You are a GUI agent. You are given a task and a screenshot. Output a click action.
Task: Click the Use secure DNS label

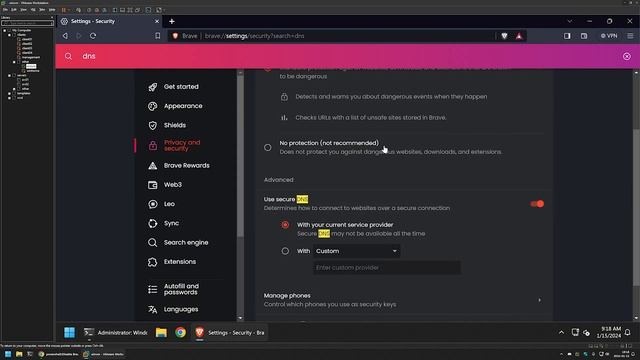[286, 199]
